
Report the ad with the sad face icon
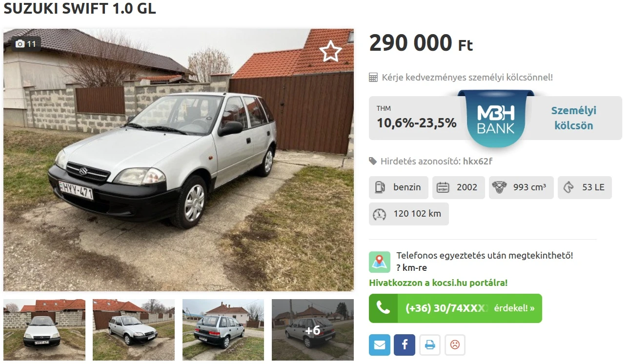(x=455, y=345)
